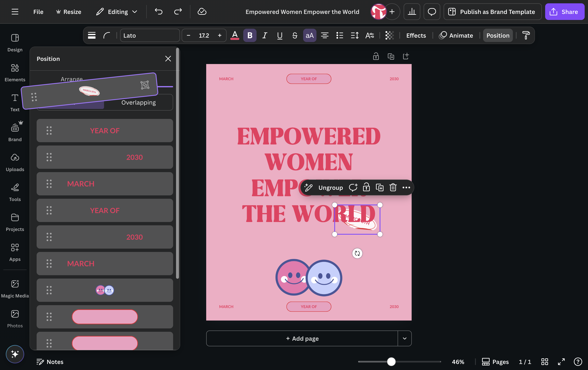Open the Resize menu
The image size is (588, 370).
click(69, 12)
